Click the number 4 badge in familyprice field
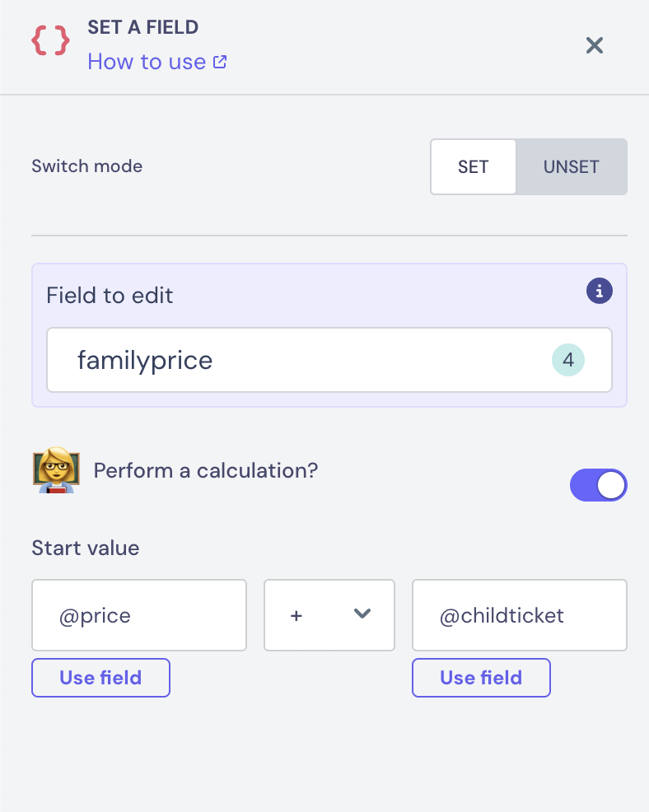This screenshot has width=649, height=812. click(x=567, y=361)
